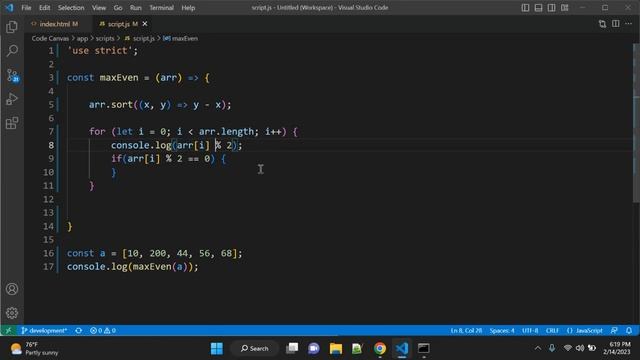Toggle the bottom panel layout icon
This screenshot has width=640, height=360.
coord(538,8)
